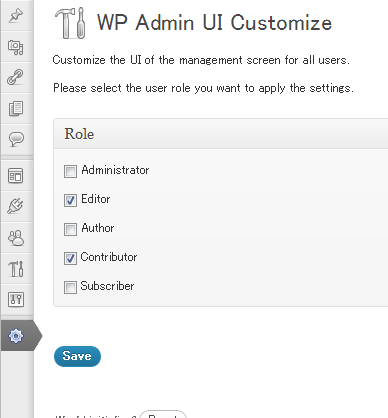Check the Author role checkbox
The image size is (388, 418).
pyautogui.click(x=70, y=229)
